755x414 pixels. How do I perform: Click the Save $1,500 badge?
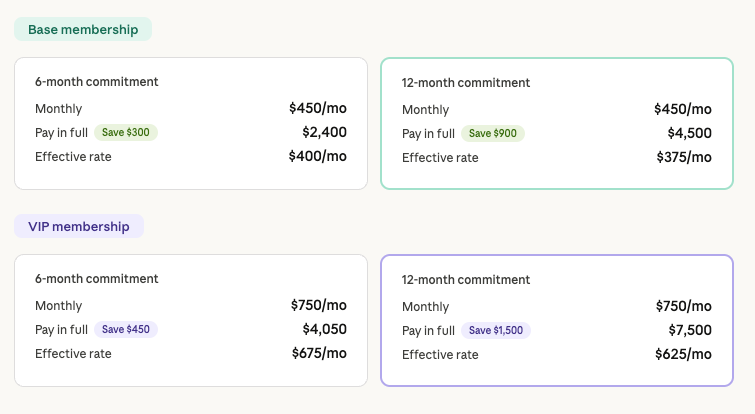(496, 330)
